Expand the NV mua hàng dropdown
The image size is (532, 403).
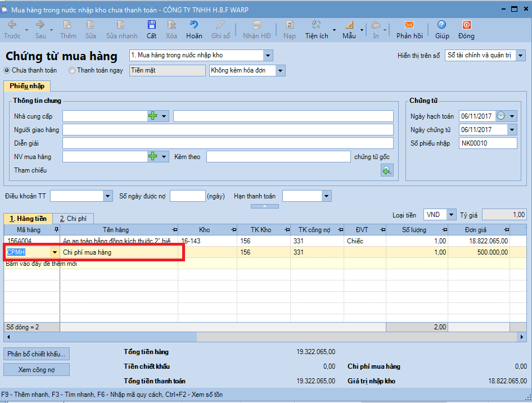coord(164,157)
